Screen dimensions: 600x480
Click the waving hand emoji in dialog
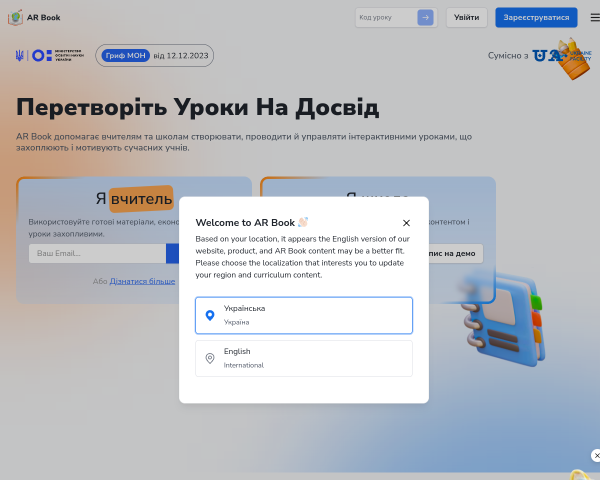pos(303,222)
